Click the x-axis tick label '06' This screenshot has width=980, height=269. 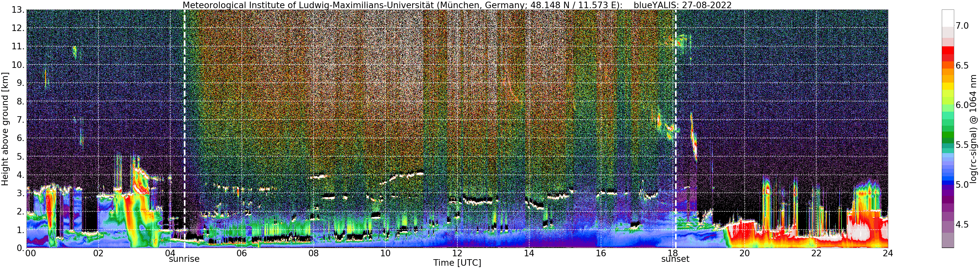coord(242,253)
